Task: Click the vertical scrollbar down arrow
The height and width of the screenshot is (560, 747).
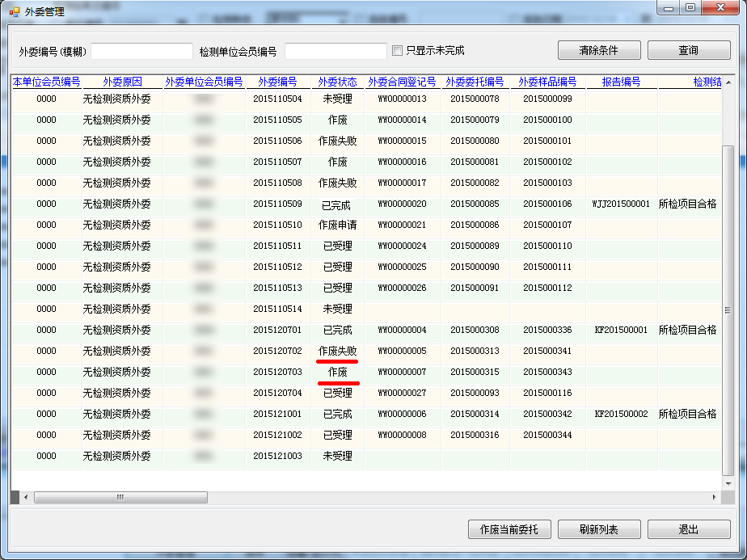Action: (728, 484)
